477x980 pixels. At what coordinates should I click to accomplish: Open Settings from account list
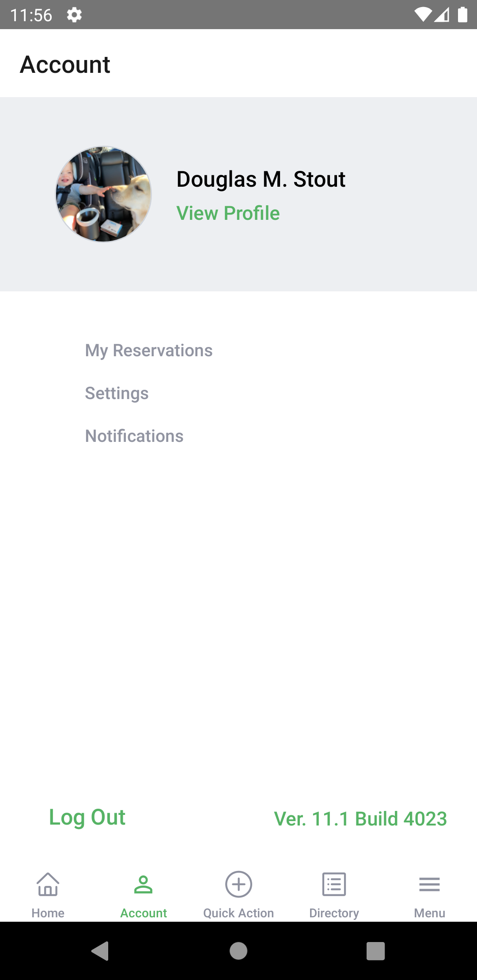pyautogui.click(x=117, y=393)
